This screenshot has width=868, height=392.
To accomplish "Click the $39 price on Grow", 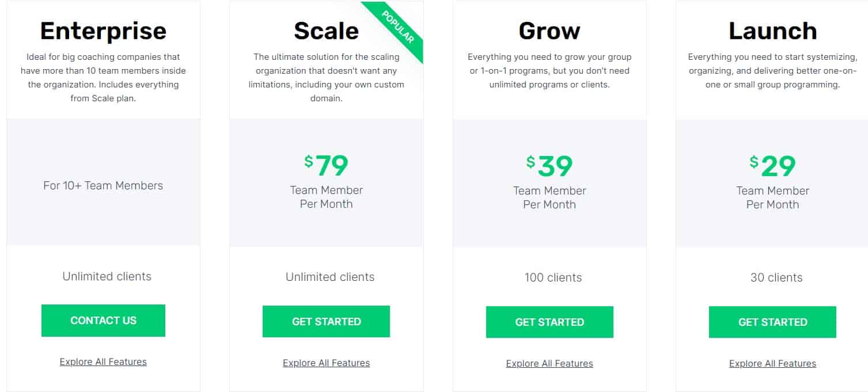I will [549, 166].
